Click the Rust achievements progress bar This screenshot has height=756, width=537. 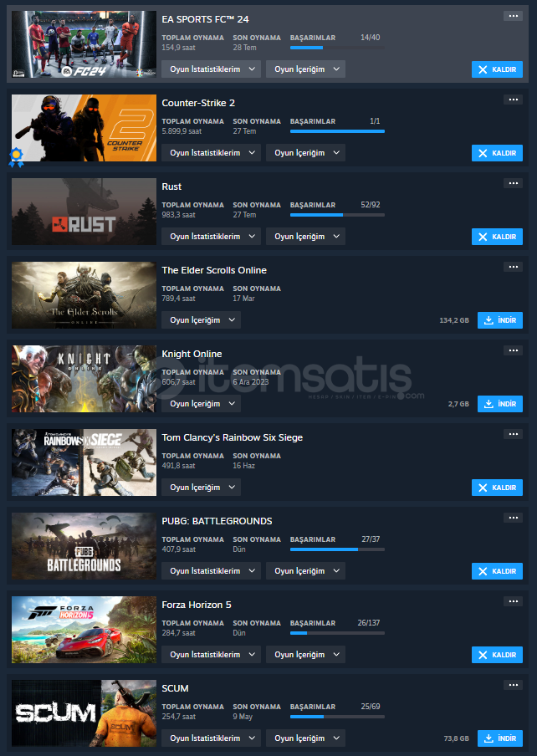coord(337,215)
